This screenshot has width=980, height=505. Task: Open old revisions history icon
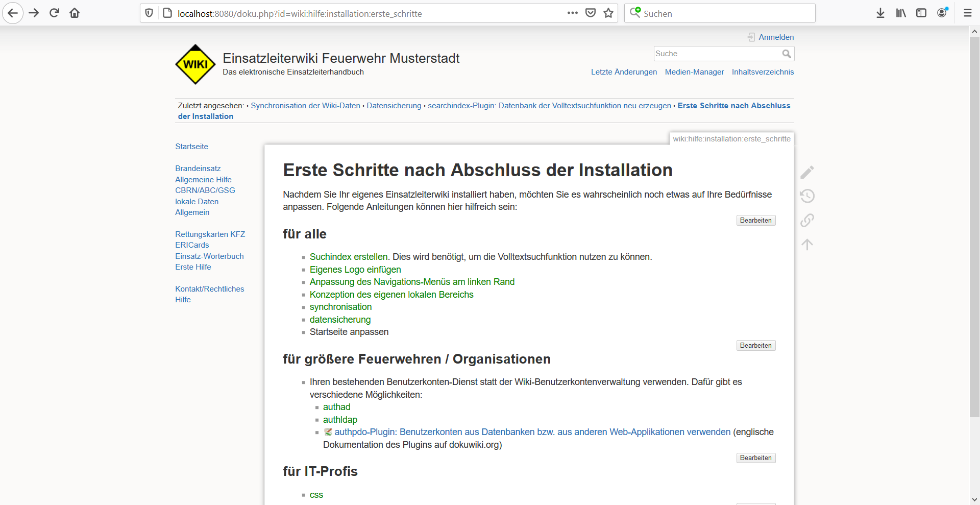[x=807, y=196]
